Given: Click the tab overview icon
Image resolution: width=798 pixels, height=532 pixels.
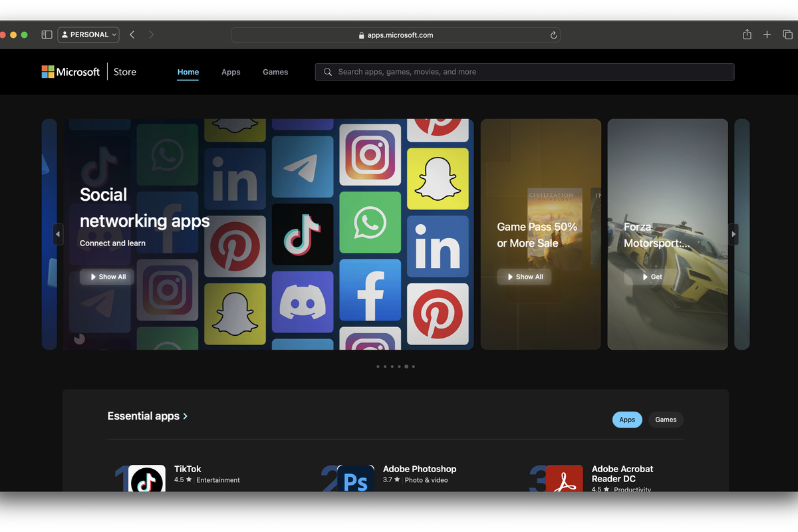Looking at the screenshot, I should coord(787,34).
